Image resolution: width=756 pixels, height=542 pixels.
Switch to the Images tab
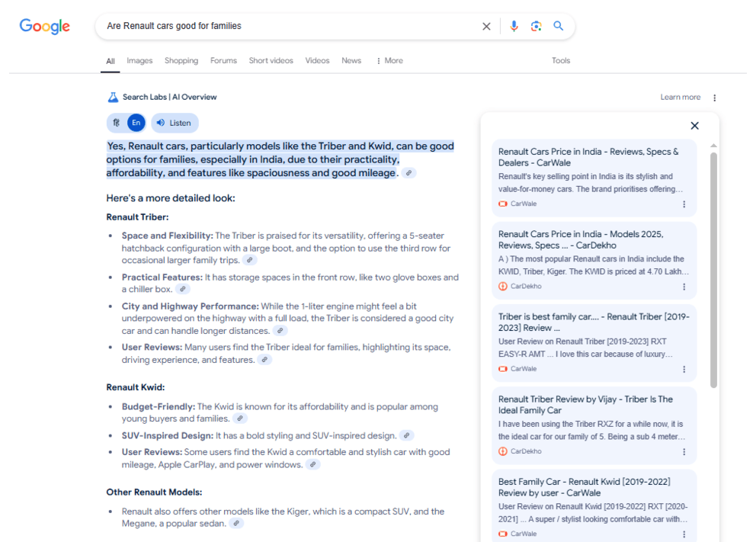[x=139, y=61]
